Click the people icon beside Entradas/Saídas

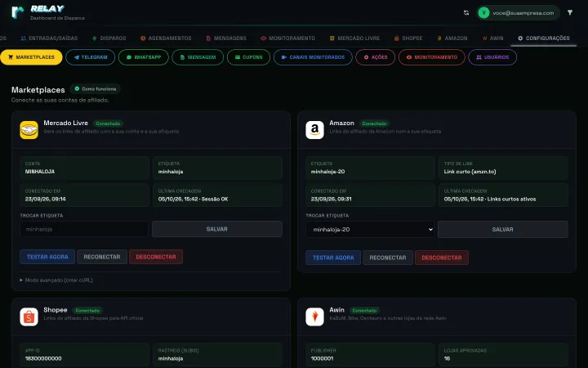click(x=23, y=38)
